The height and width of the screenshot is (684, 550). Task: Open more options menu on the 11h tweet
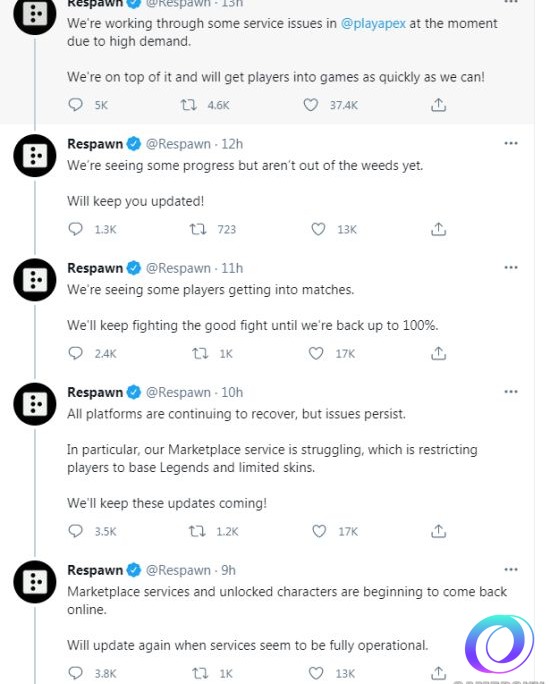(511, 267)
